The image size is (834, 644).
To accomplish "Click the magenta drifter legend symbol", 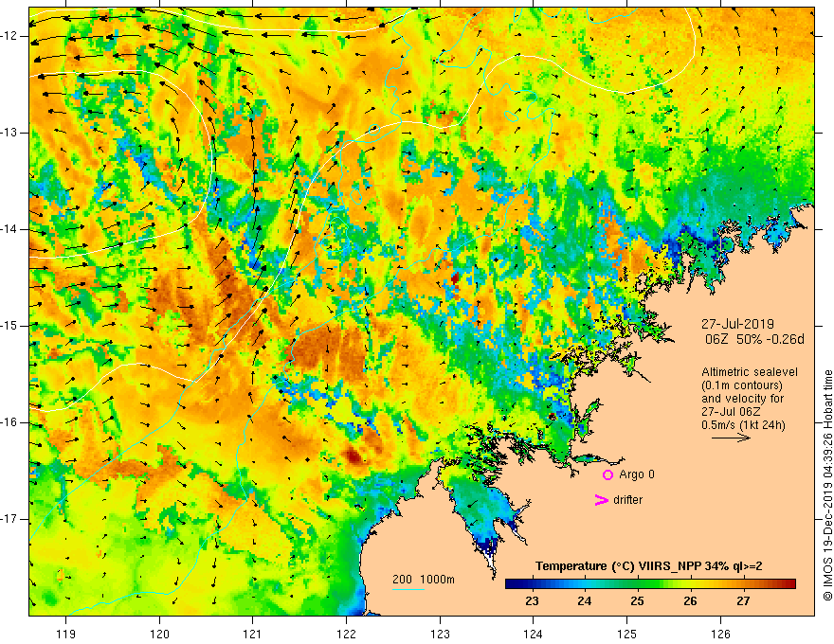I will 601,500.
